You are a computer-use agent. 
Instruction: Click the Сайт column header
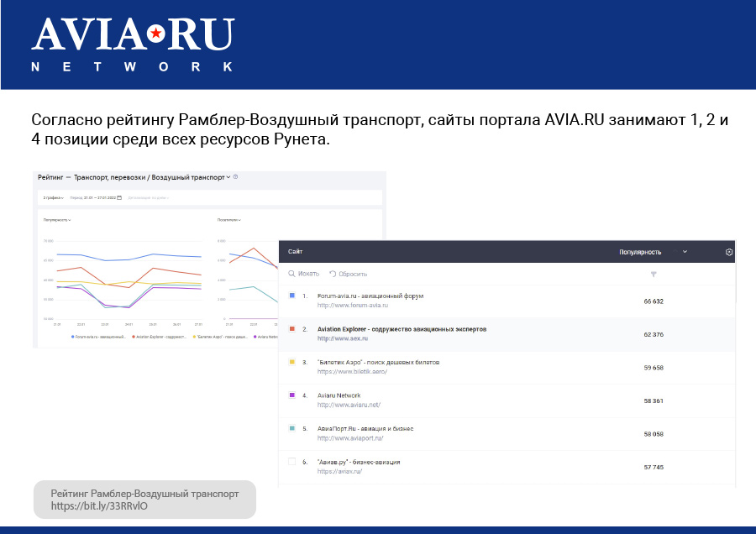(x=295, y=252)
